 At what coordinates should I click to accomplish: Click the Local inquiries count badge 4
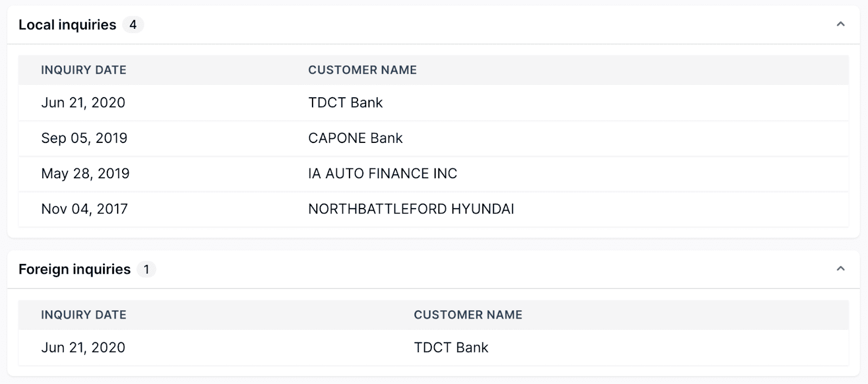click(133, 25)
